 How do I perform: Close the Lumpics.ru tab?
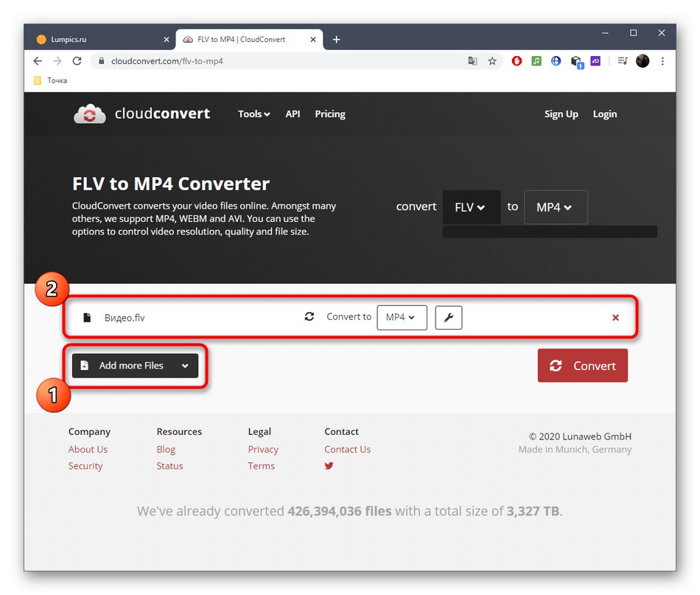(167, 40)
